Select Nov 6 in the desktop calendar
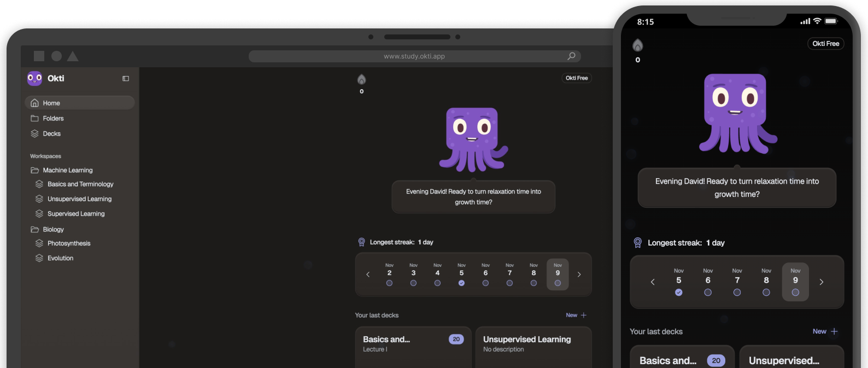Screen dimensions: 868x368 485,274
